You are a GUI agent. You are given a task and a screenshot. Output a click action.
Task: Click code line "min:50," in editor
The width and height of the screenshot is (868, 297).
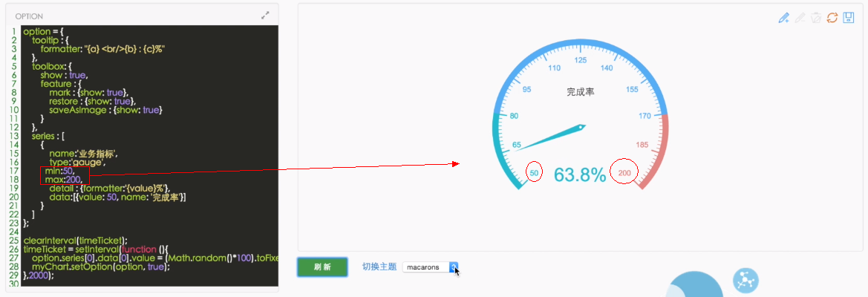coord(61,172)
